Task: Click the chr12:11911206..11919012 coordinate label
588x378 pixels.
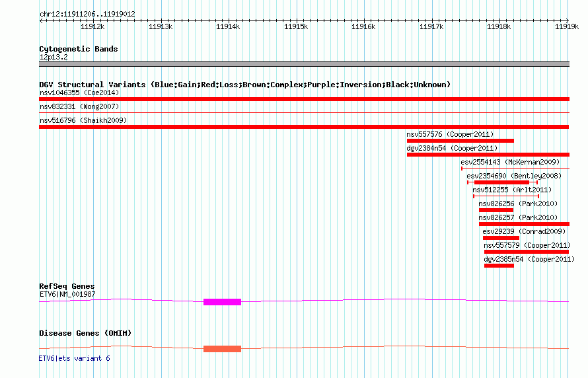Action: [x=87, y=14]
